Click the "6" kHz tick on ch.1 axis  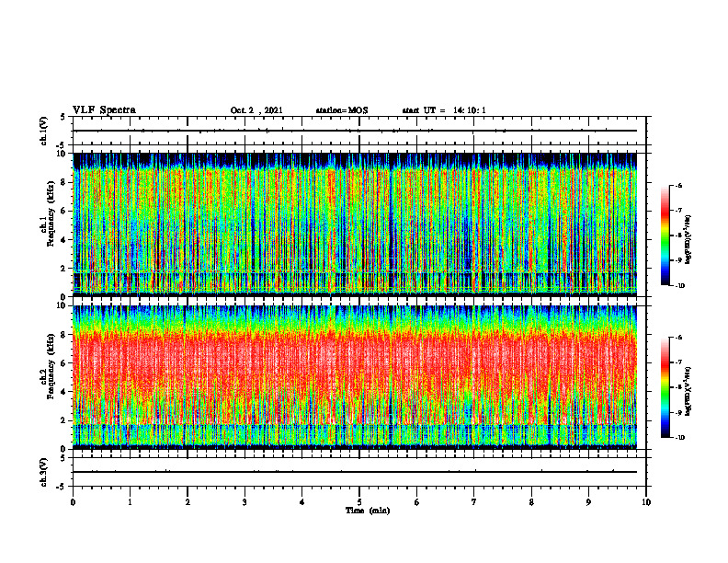(x=64, y=211)
